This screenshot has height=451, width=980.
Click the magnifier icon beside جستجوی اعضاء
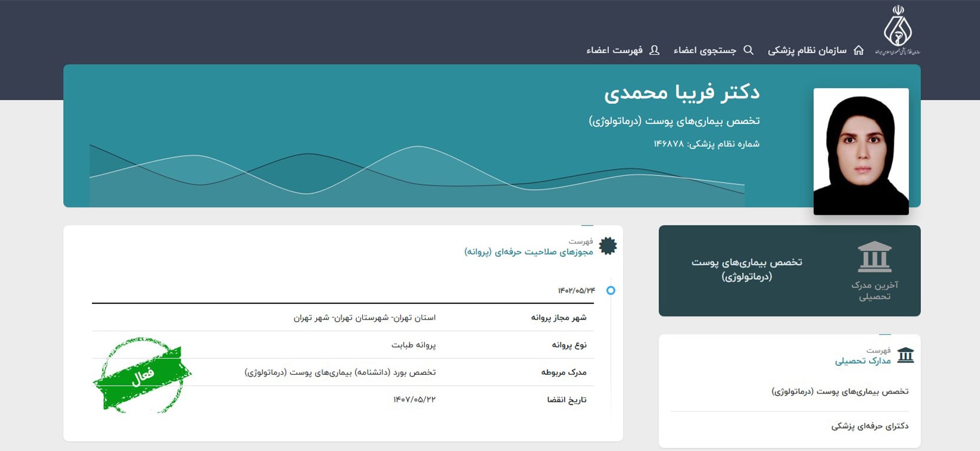pos(748,50)
